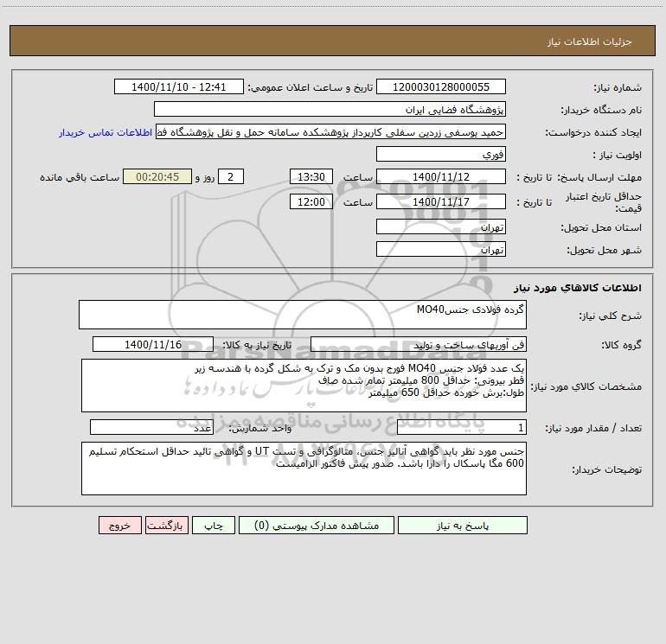Viewport: 666px width, 644px height.
Task: Open اطلاعات تماس خریدار link
Action: (106, 132)
